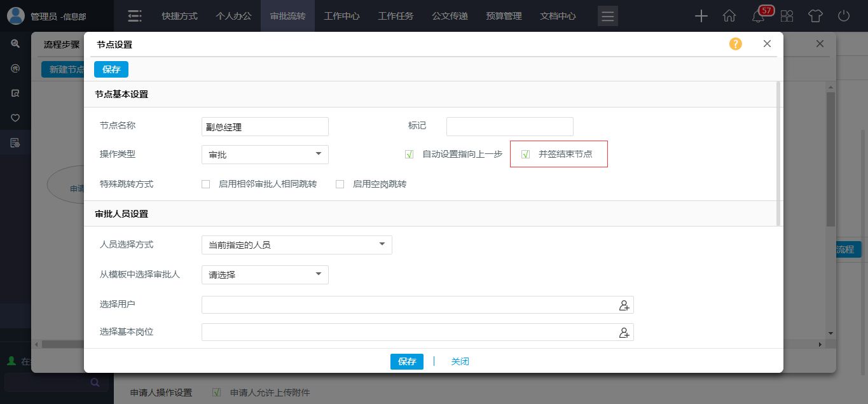Open the 操作类型 dropdown
868x404 pixels.
(x=265, y=155)
